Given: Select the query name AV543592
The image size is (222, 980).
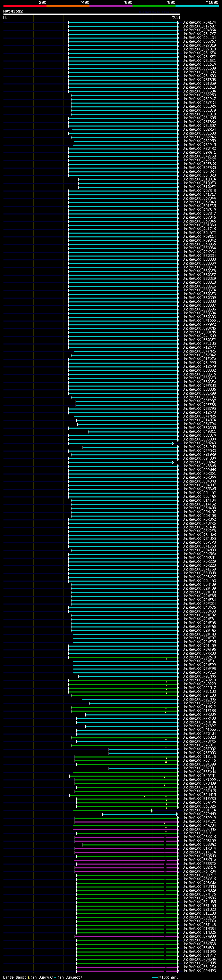Looking at the screenshot, I should 13,11.
